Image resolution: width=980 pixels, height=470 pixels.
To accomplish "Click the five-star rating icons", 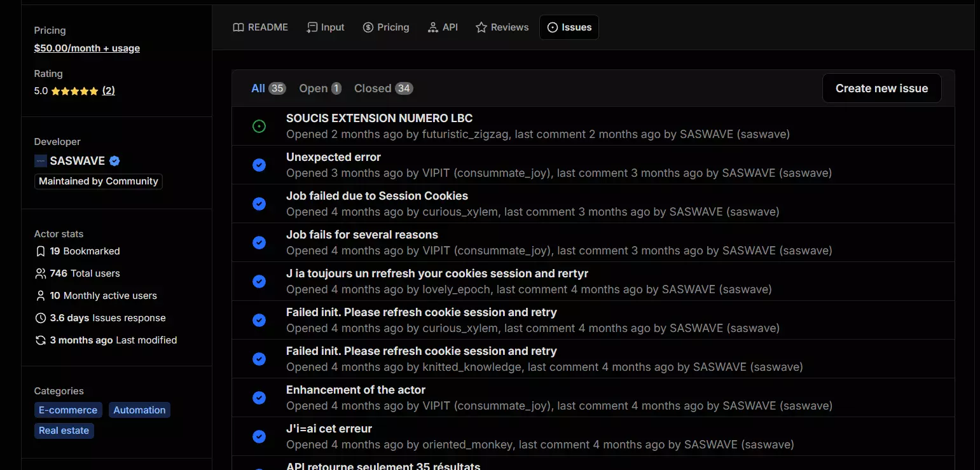I will tap(75, 91).
